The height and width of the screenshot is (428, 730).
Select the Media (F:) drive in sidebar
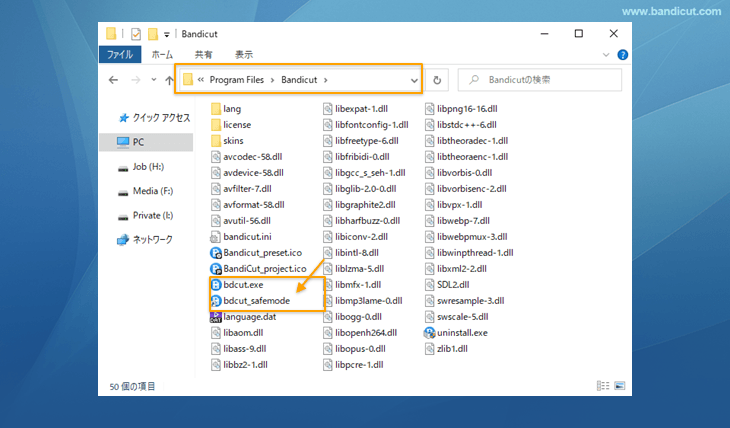coord(152,191)
